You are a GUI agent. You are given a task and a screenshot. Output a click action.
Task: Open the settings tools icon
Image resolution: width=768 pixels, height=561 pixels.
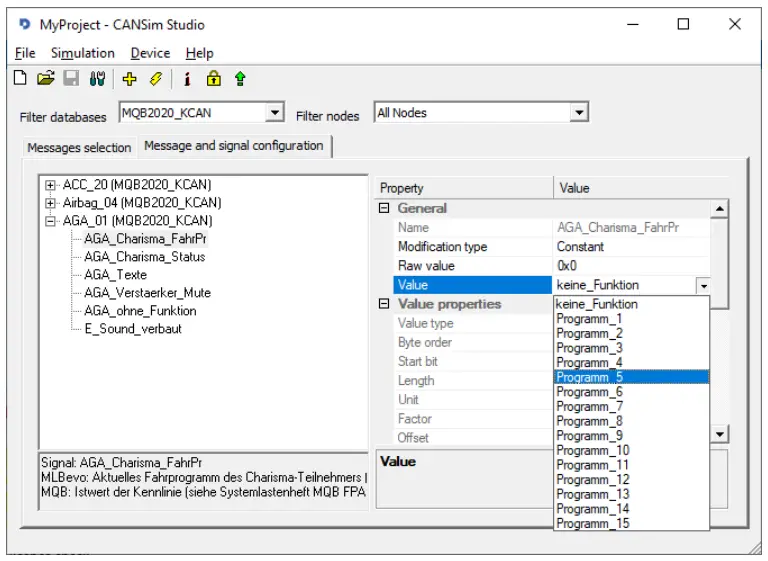pos(97,79)
